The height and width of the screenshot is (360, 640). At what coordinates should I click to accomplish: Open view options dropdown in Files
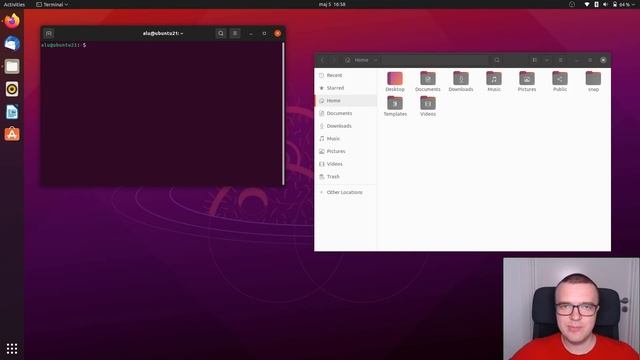(547, 60)
